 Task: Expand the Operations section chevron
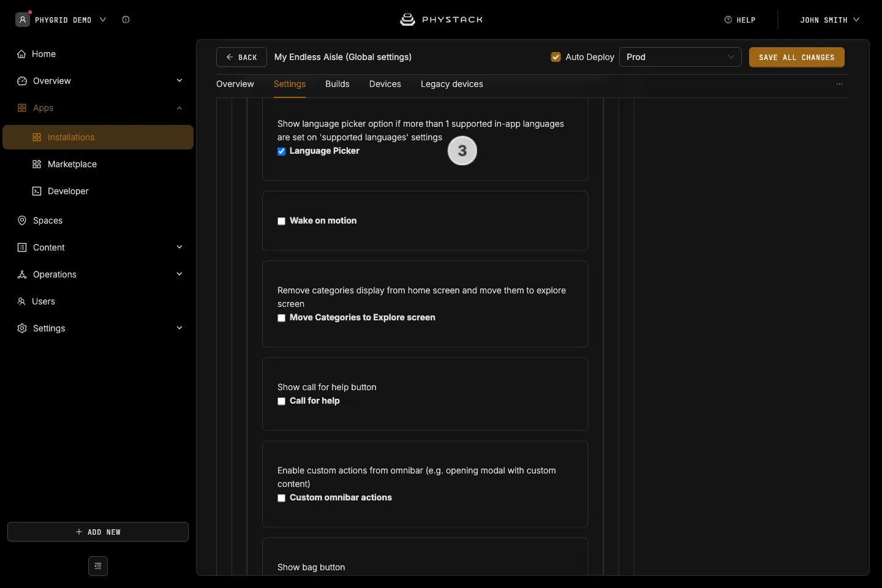(x=179, y=274)
